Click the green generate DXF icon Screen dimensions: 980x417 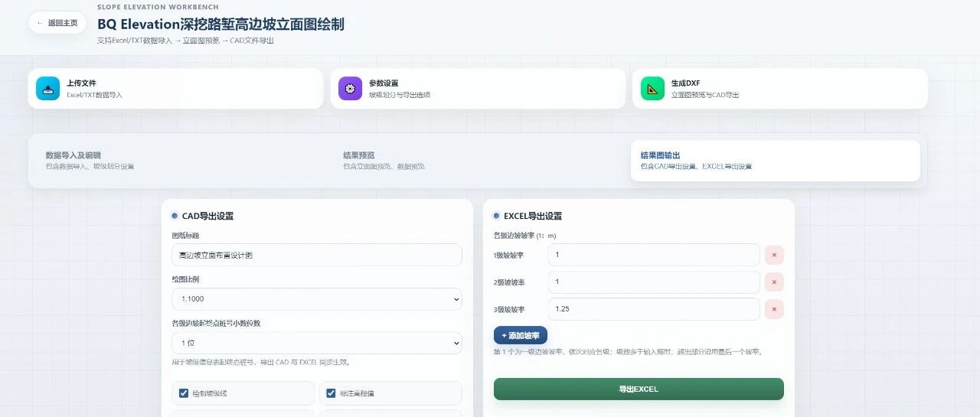pyautogui.click(x=652, y=88)
